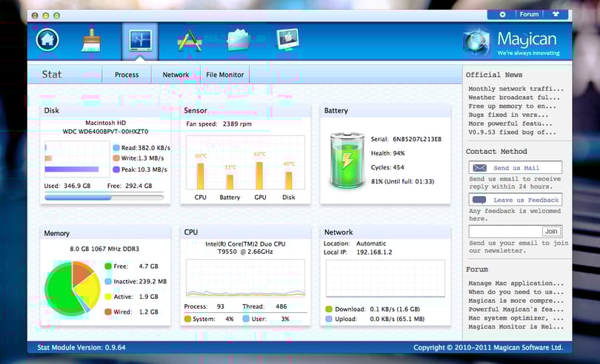Screen dimensions: 600x364
Task: Open forum post 'Magican Monitor is Rel...'
Action: tap(516, 327)
